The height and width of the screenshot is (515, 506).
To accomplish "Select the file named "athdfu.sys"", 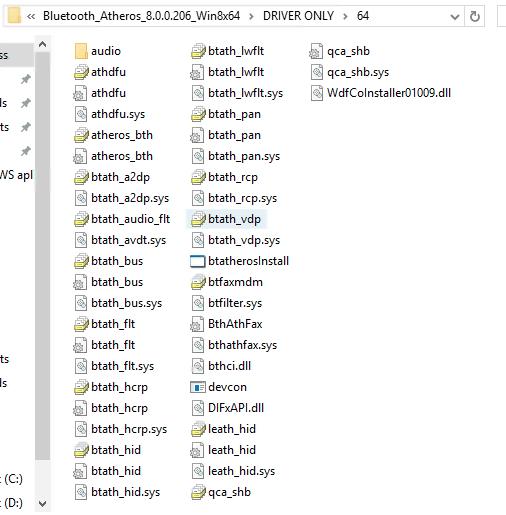I will (x=118, y=114).
